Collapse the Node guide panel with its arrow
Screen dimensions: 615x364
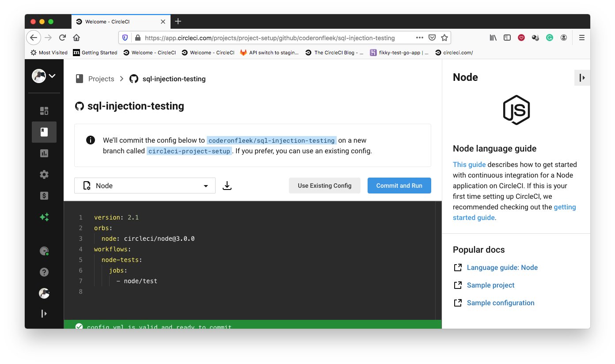point(582,77)
